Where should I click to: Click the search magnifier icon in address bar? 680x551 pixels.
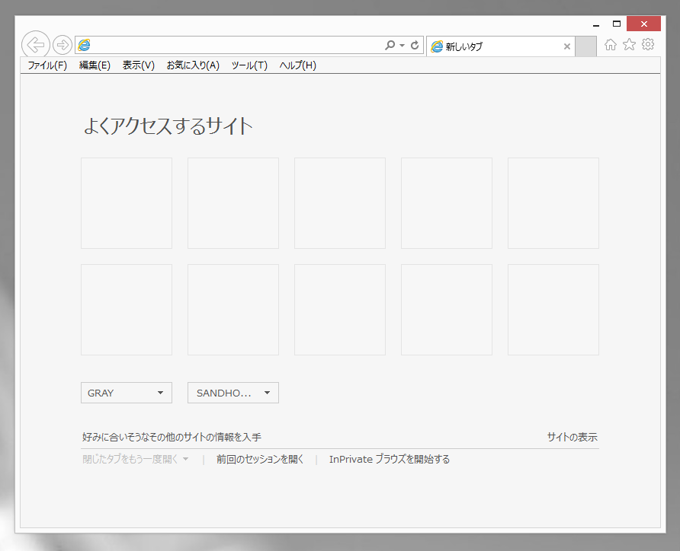point(390,45)
